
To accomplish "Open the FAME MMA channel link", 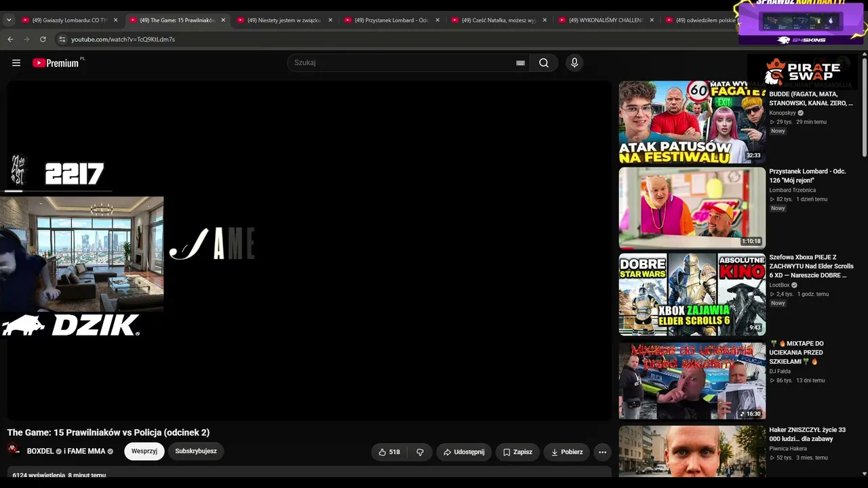I will (x=87, y=451).
